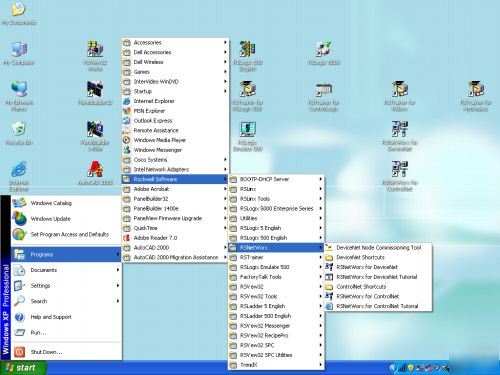Open the TrendX menu entry
The image size is (500, 375).
(x=276, y=365)
